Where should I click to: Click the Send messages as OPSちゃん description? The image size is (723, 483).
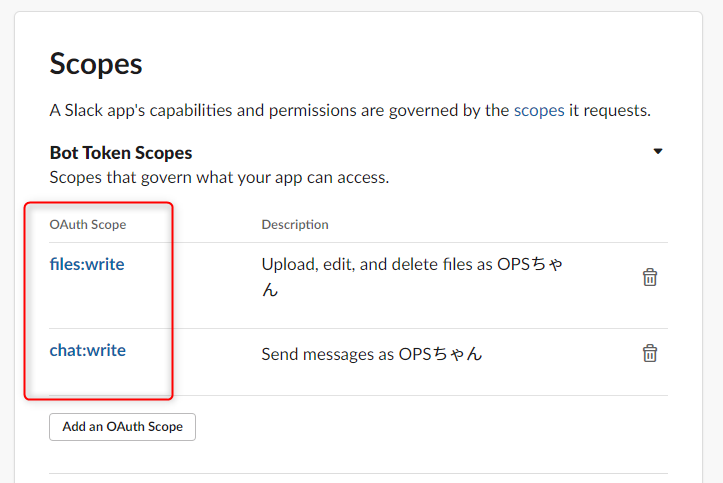[372, 354]
